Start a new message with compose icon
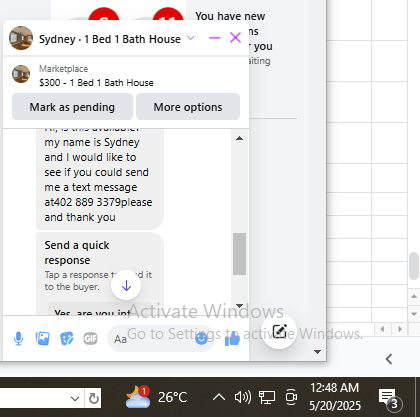 point(279,331)
